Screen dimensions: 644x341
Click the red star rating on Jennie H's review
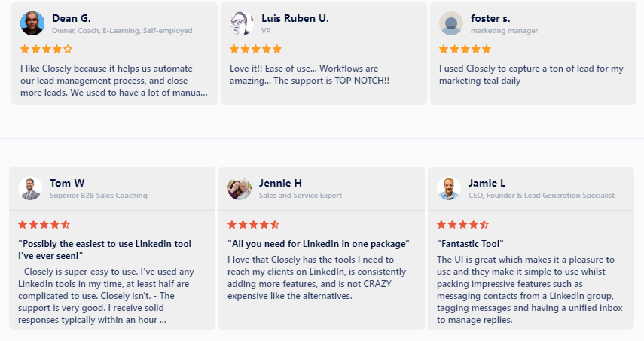(254, 224)
